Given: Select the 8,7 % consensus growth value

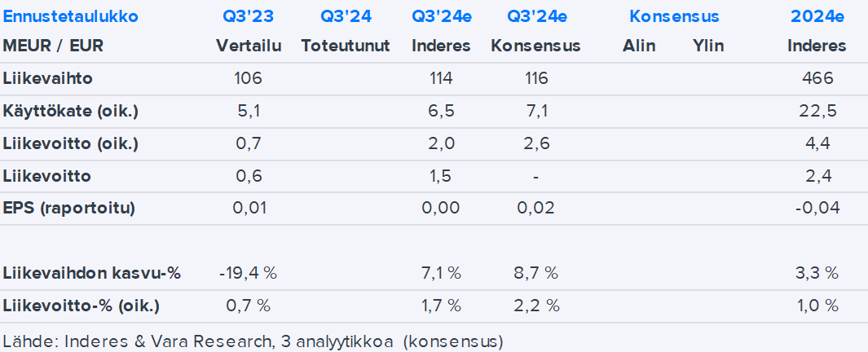Looking at the screenshot, I should 535,273.
